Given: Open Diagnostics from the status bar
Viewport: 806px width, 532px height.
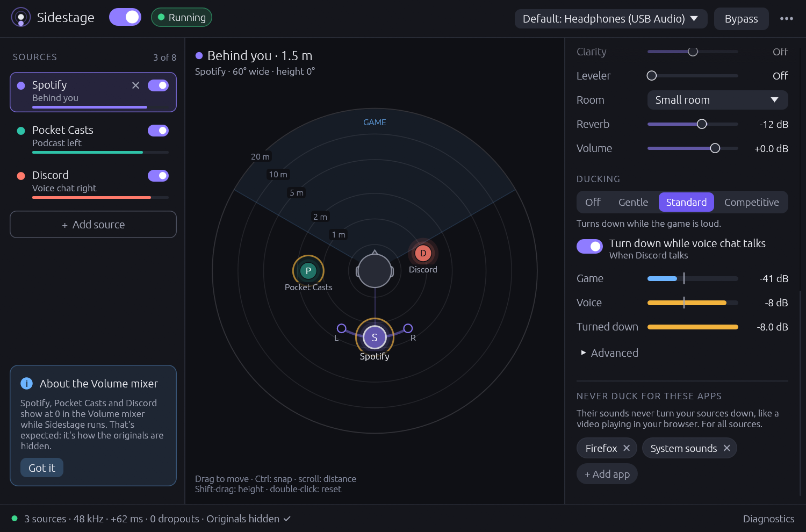Looking at the screenshot, I should (x=768, y=519).
